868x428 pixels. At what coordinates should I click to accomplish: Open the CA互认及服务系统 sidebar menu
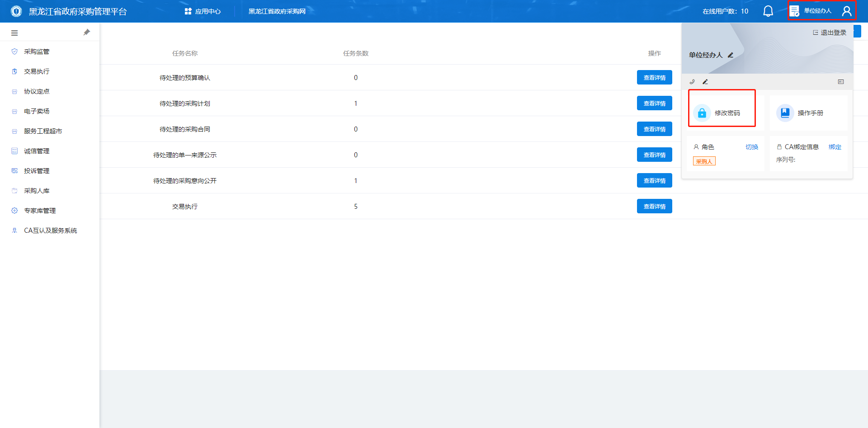pyautogui.click(x=50, y=230)
